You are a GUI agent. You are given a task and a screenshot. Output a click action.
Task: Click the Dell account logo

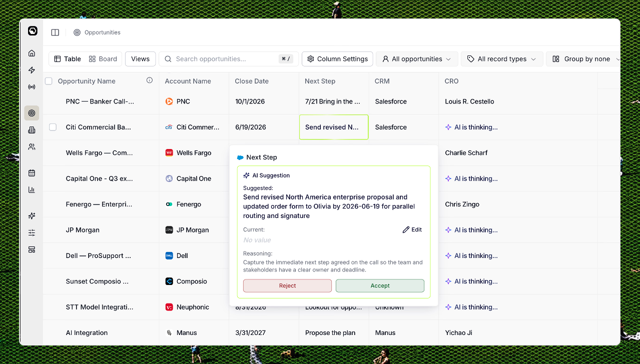[x=169, y=255]
